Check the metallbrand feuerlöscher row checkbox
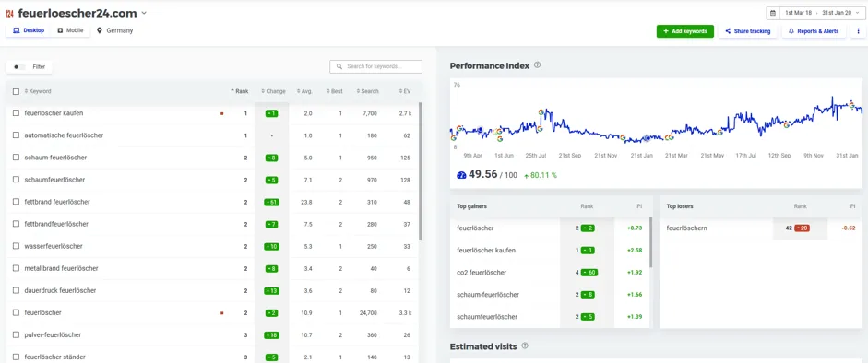The height and width of the screenshot is (363, 868). [x=16, y=268]
